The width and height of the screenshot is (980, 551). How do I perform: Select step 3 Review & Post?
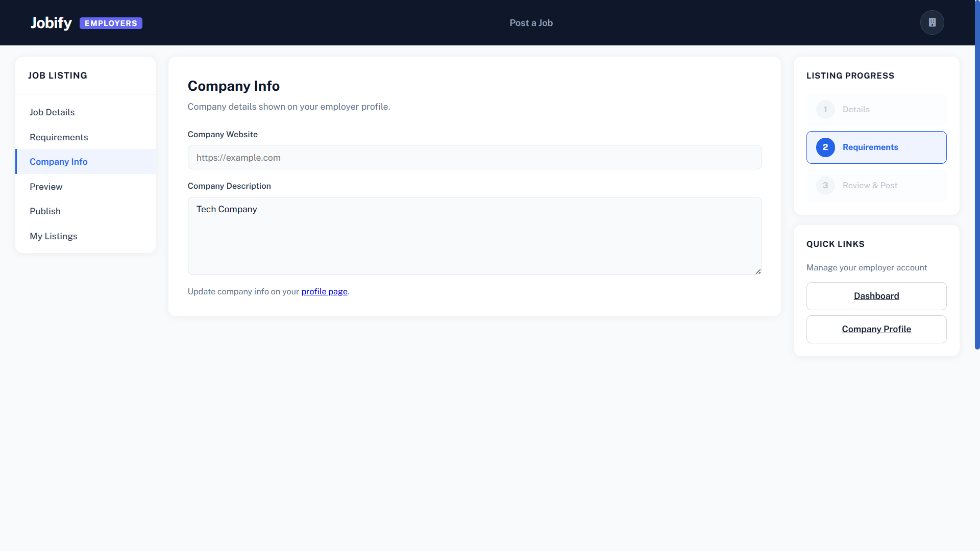876,185
